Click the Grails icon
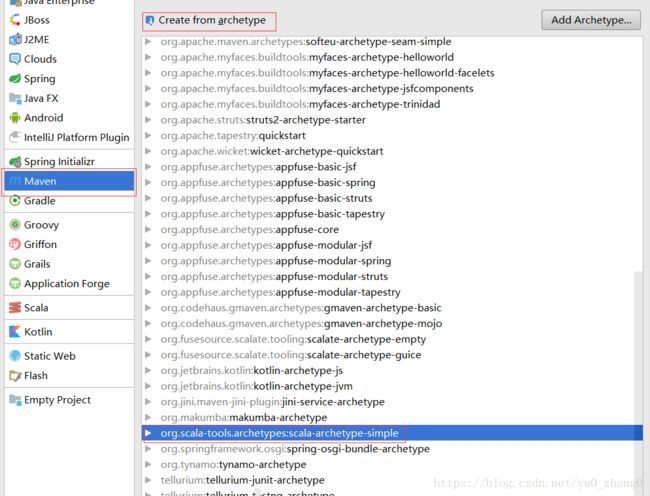 (x=15, y=264)
